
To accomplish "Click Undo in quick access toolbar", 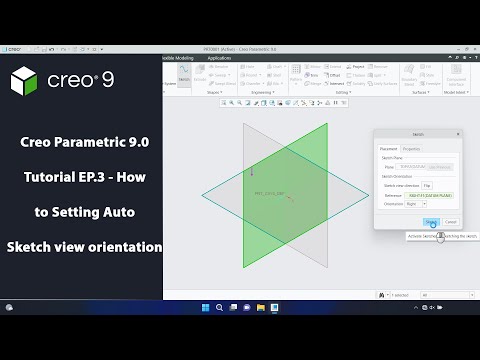I will pyautogui.click(x=52, y=49).
